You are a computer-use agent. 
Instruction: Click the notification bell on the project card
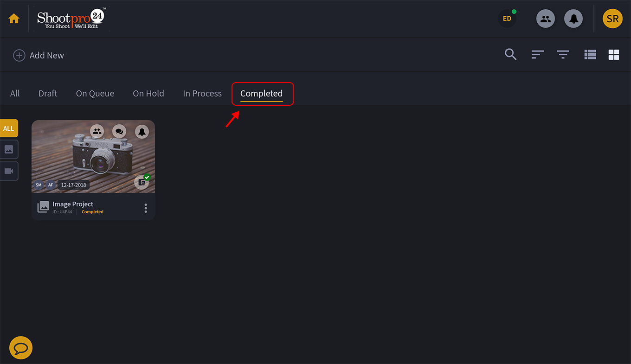[x=142, y=131]
